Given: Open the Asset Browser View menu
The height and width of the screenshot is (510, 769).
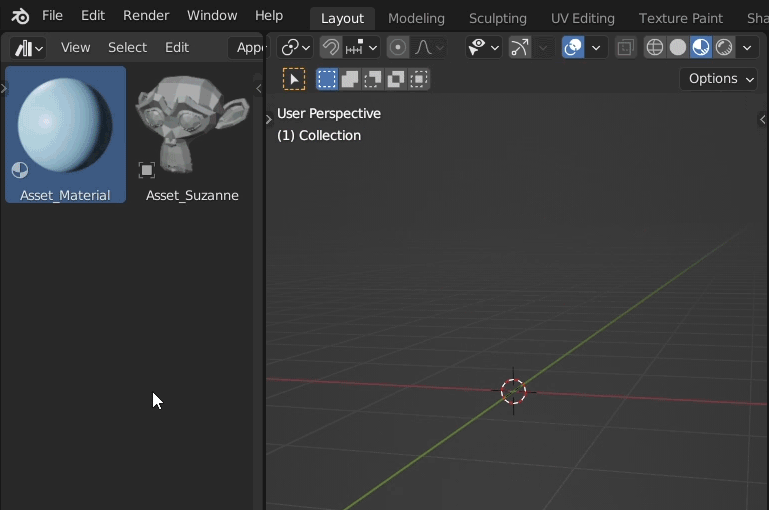Looking at the screenshot, I should click(x=76, y=48).
